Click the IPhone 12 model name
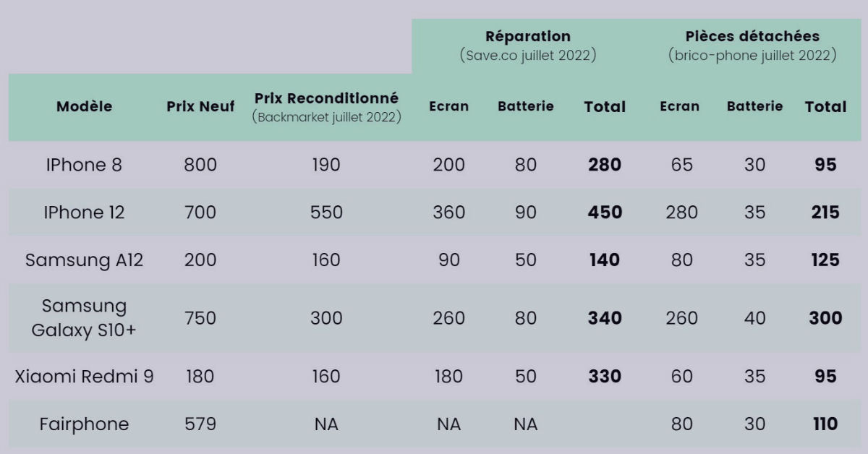 pyautogui.click(x=84, y=213)
